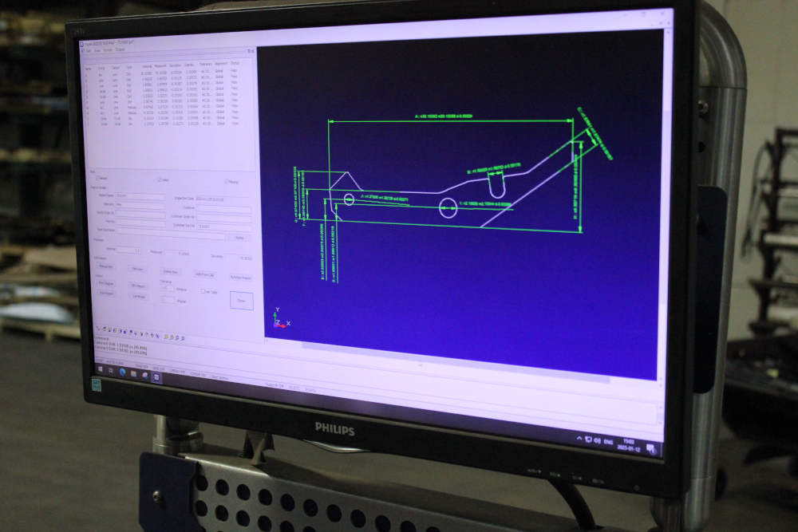The height and width of the screenshot is (532, 798).
Task: Click the SPC Report button
Action: click(x=138, y=286)
